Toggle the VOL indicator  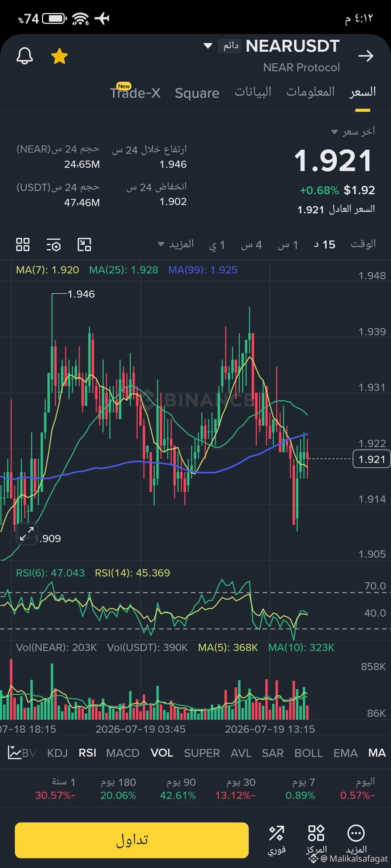[x=161, y=753]
